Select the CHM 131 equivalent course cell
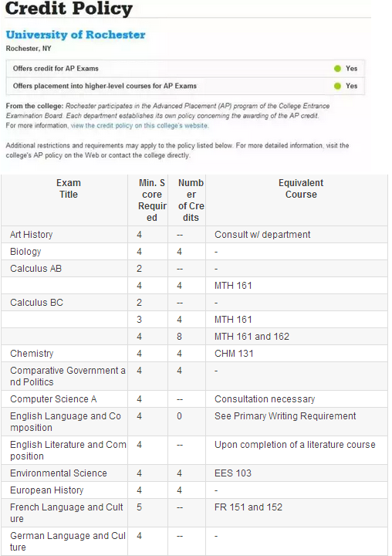Viewport: 392px width, 556px height. pos(296,354)
